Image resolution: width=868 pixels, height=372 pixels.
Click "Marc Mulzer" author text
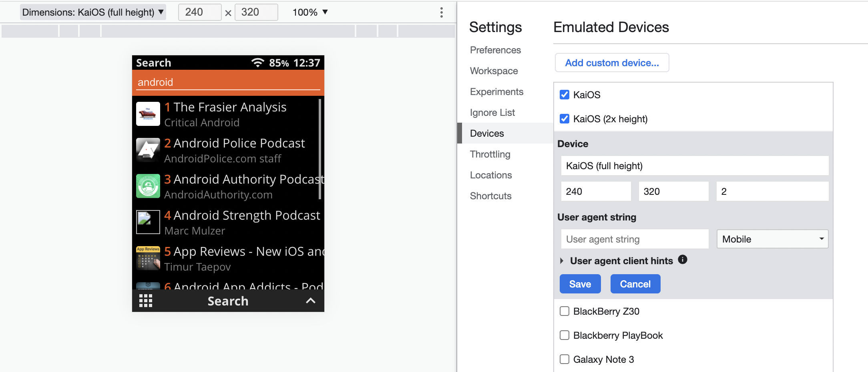(195, 231)
